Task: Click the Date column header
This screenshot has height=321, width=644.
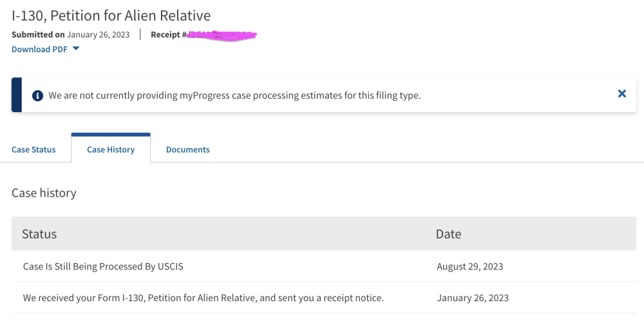Action: coord(448,234)
